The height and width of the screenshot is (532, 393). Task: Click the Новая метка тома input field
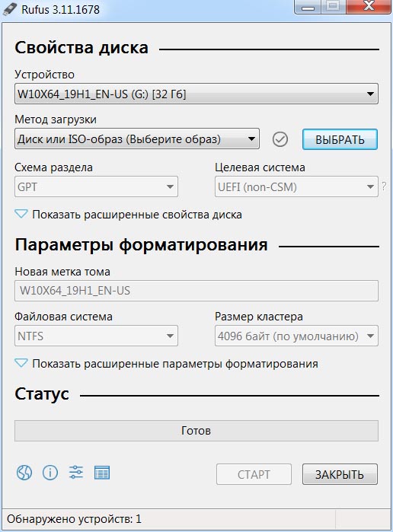click(x=196, y=291)
